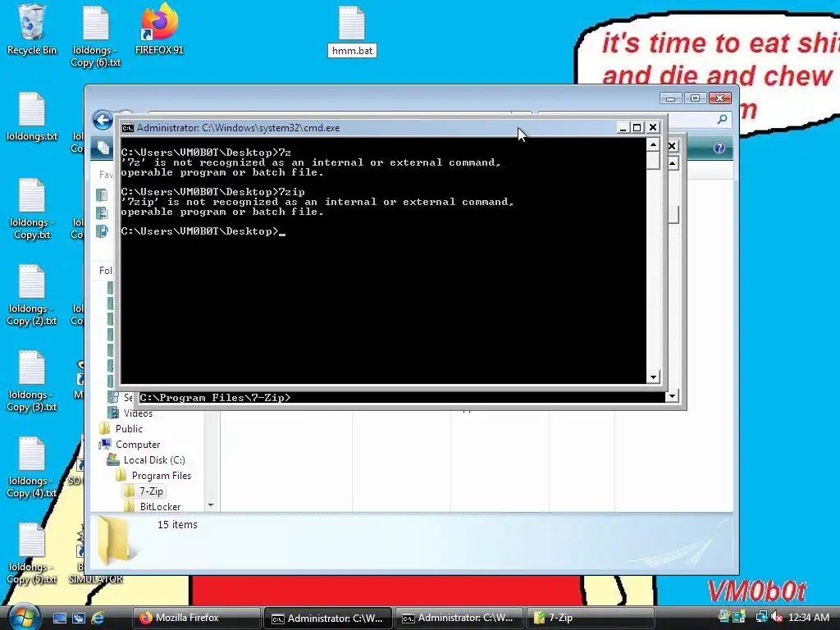
Task: Select 7-Zip folder in tree
Action: click(151, 491)
